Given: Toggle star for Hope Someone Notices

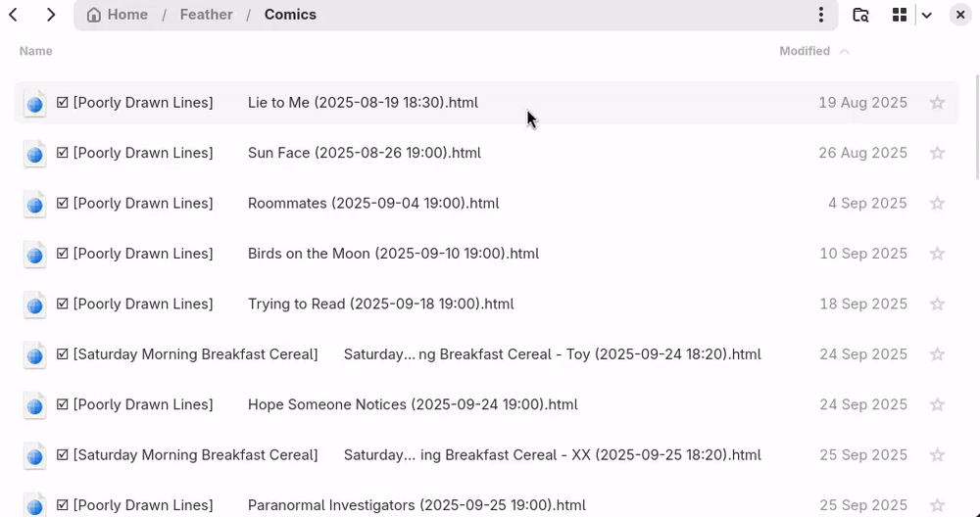Looking at the screenshot, I should tap(937, 404).
